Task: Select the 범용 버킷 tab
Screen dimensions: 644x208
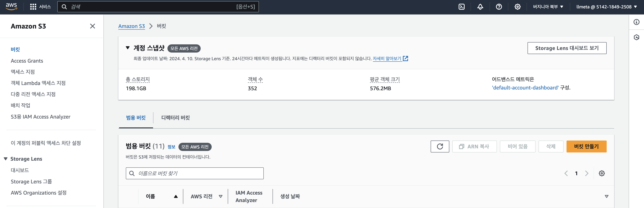Action: (x=136, y=118)
